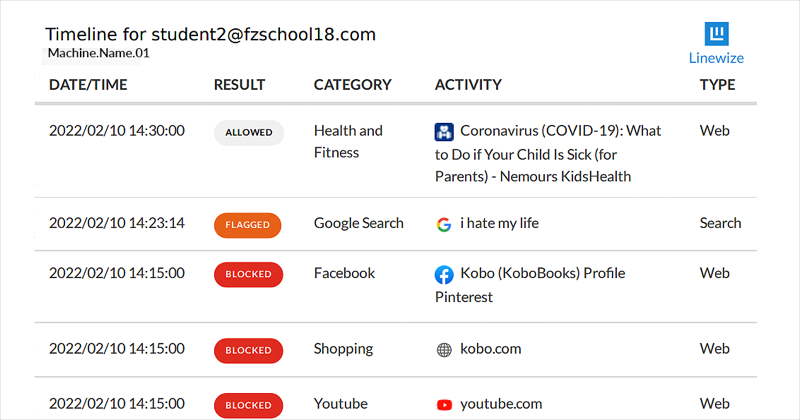The image size is (800, 420).
Task: Click the Linewize logo icon
Action: [x=716, y=34]
